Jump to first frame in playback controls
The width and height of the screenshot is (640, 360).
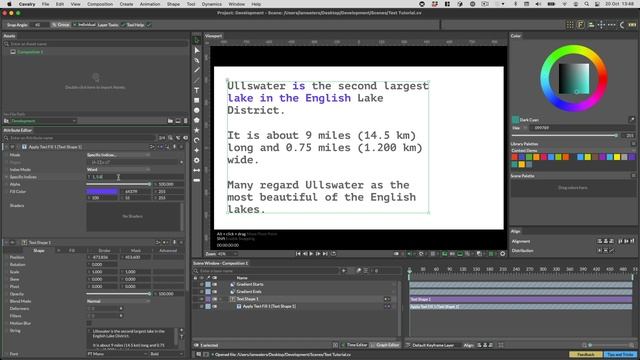click(298, 253)
